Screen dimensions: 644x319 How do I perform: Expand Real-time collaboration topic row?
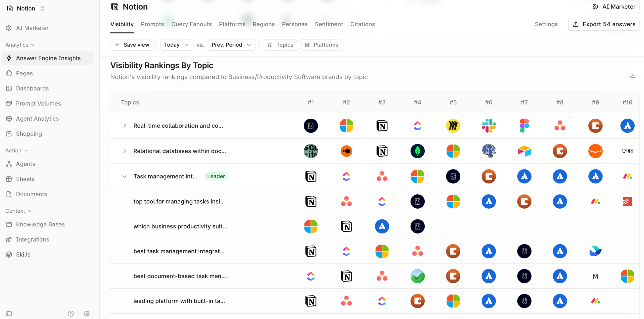point(125,126)
